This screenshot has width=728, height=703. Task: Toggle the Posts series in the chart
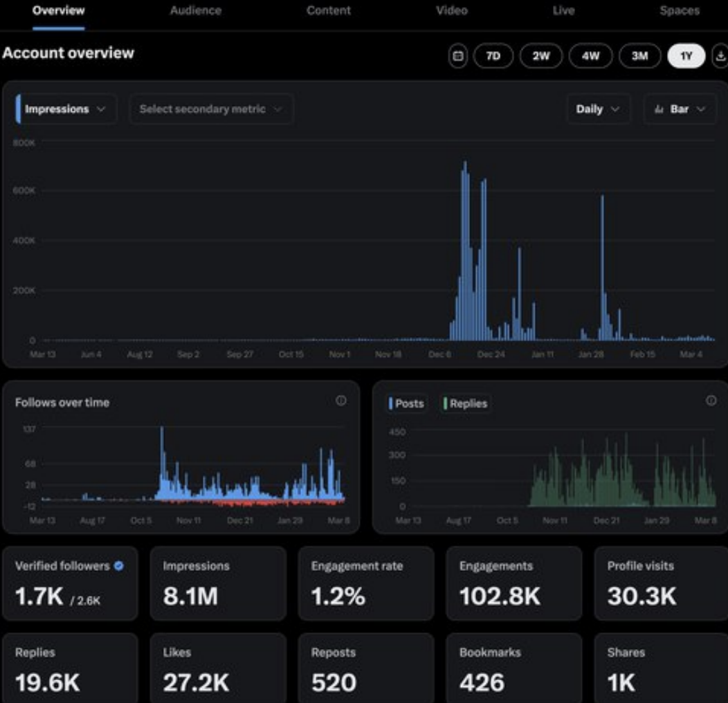click(407, 403)
